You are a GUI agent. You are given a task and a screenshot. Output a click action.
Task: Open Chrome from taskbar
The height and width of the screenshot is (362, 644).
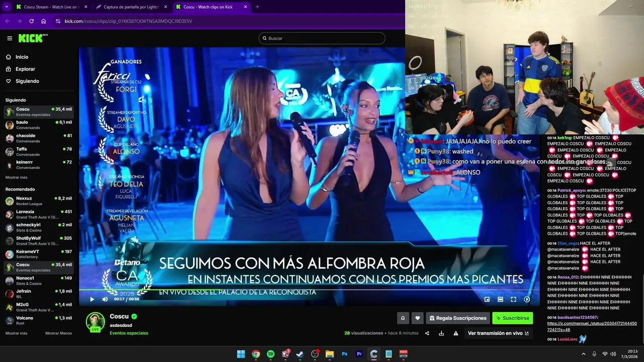pos(256,354)
